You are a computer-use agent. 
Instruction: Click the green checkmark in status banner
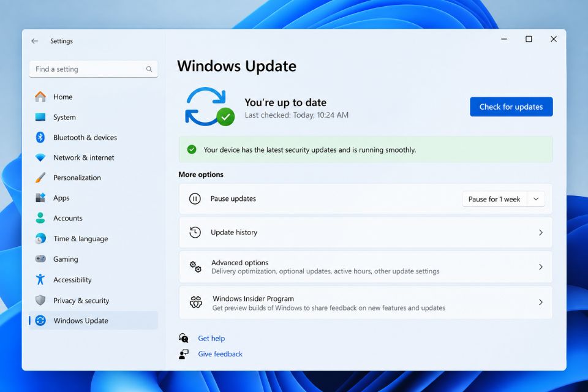pyautogui.click(x=192, y=149)
